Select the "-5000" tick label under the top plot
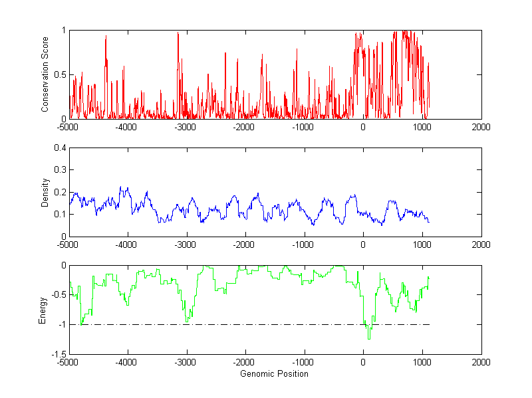This screenshot has height=398, width=532. (x=68, y=127)
